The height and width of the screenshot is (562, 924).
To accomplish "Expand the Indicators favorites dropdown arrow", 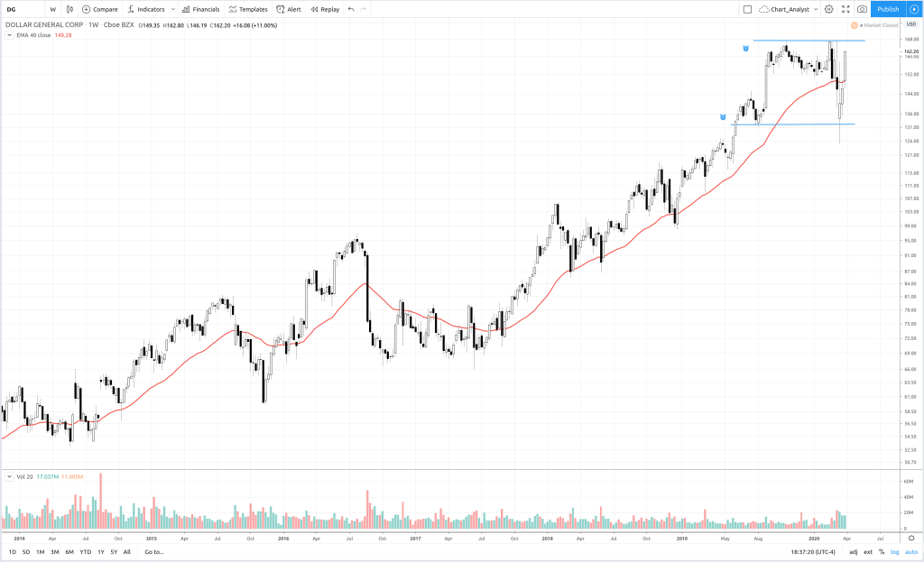I will (171, 9).
